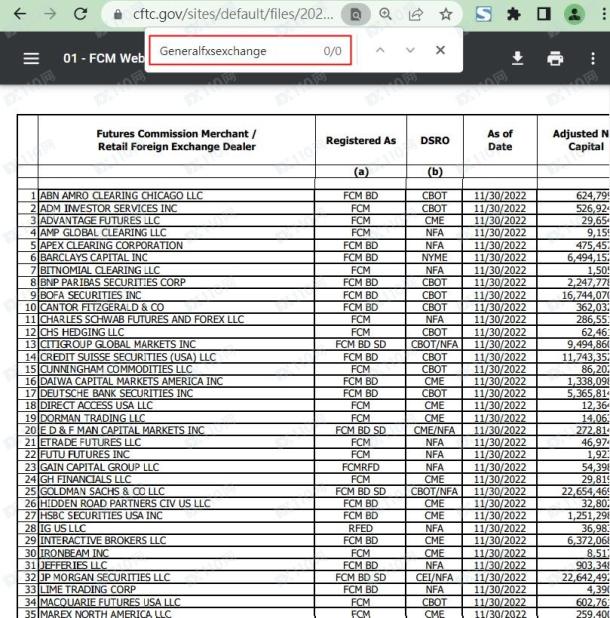610x618 pixels.
Task: Click BNP PARIBAS SECURITIES CORP name
Action: (113, 282)
